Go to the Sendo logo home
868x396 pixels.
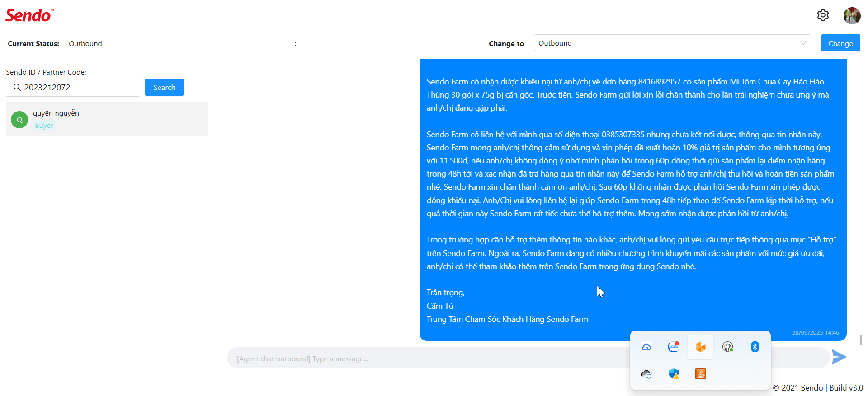(29, 15)
